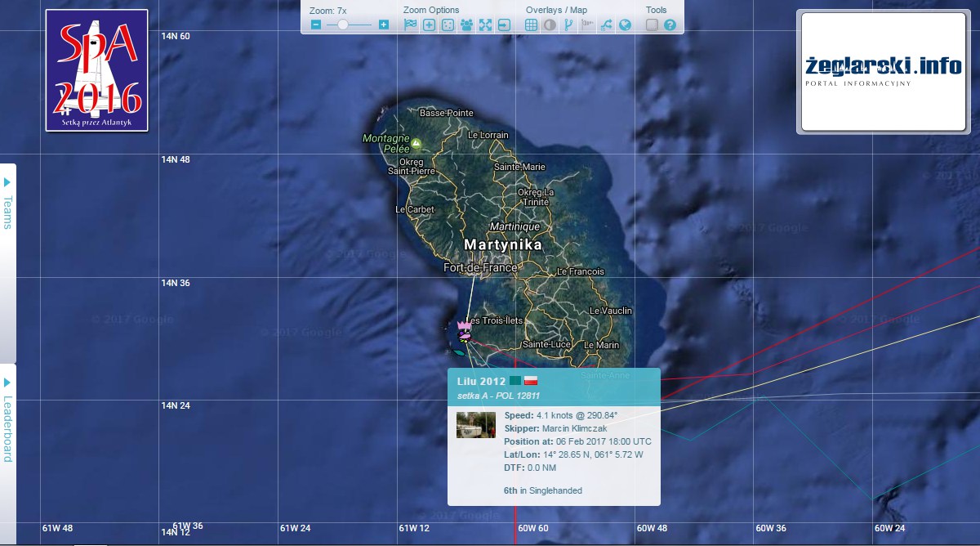
Task: Click the 'Sainte-Marie' map label
Action: pos(519,167)
